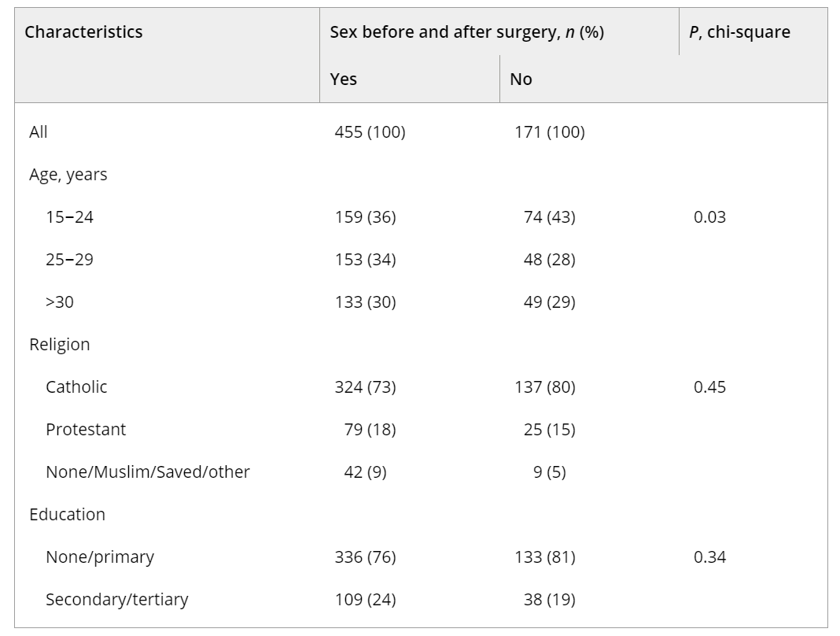Image resolution: width=840 pixels, height=636 pixels.
Task: Click the Education category label
Action: [x=68, y=515]
